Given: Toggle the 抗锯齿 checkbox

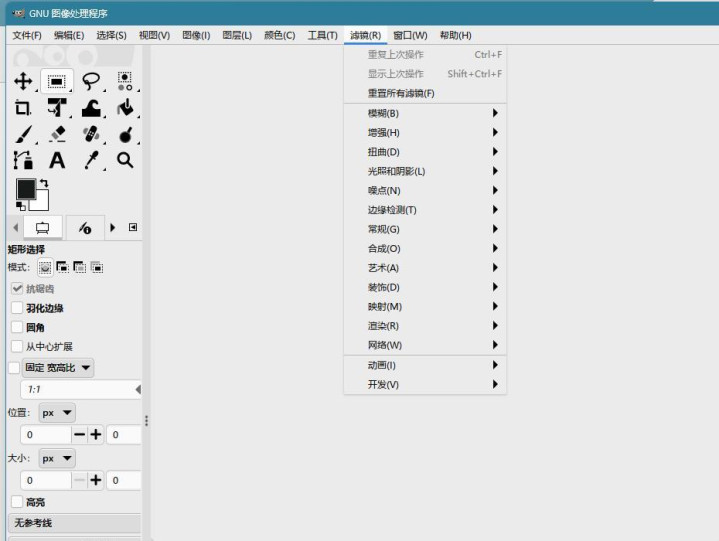Looking at the screenshot, I should 17,288.
